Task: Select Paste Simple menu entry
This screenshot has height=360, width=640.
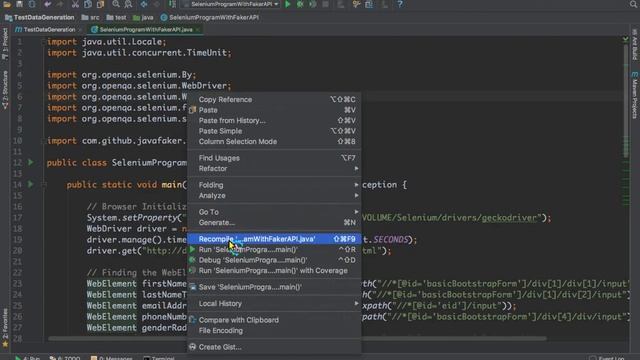Action: pyautogui.click(x=274, y=131)
